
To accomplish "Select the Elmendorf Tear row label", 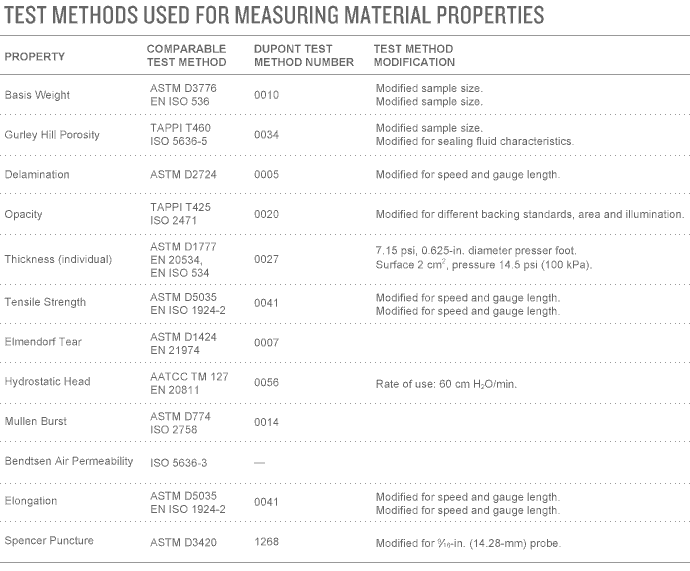I will tap(43, 342).
